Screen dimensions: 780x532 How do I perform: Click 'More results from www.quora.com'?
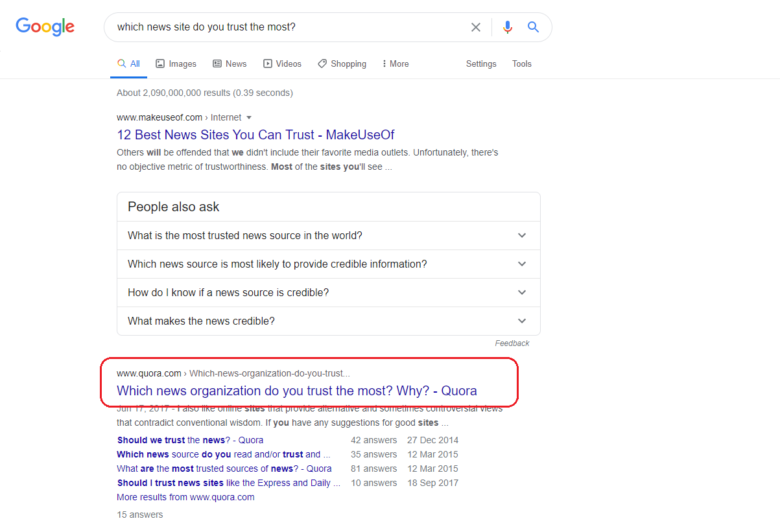(185, 497)
